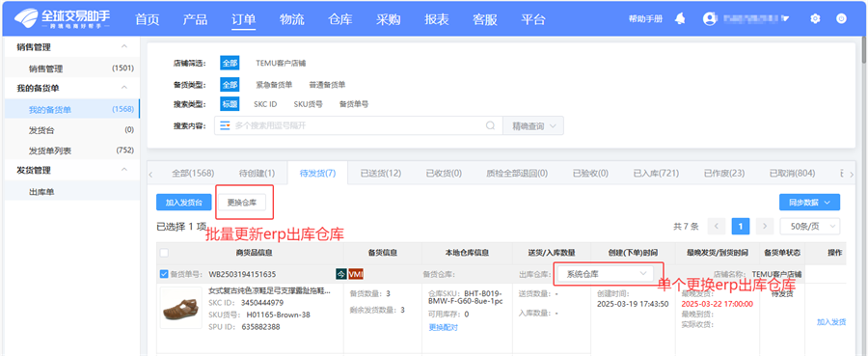
Task: Collapse the 发货管理 sidebar section
Action: [x=124, y=170]
